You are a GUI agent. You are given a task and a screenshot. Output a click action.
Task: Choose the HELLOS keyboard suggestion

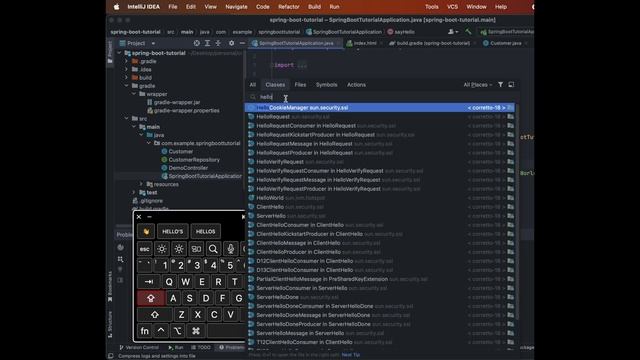(206, 231)
